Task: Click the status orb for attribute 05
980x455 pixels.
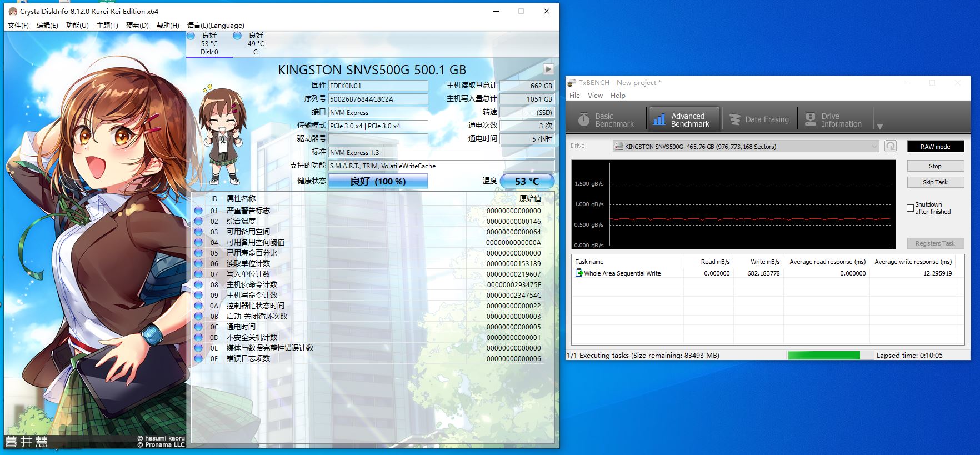Action: 198,253
